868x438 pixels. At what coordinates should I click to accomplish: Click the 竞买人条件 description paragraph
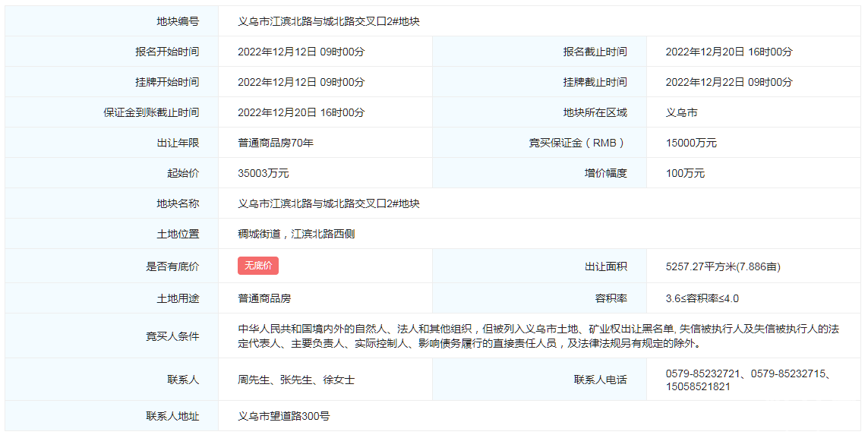click(538, 336)
